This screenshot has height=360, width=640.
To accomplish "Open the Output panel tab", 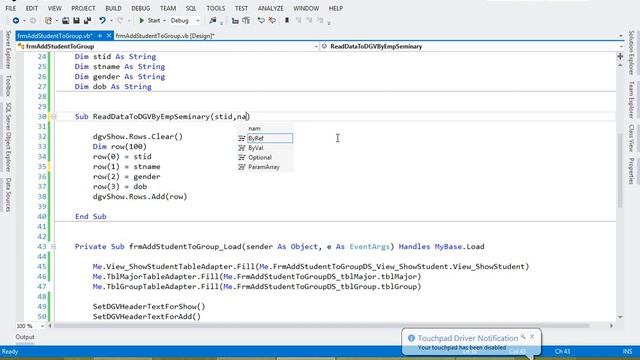I will 25,337.
